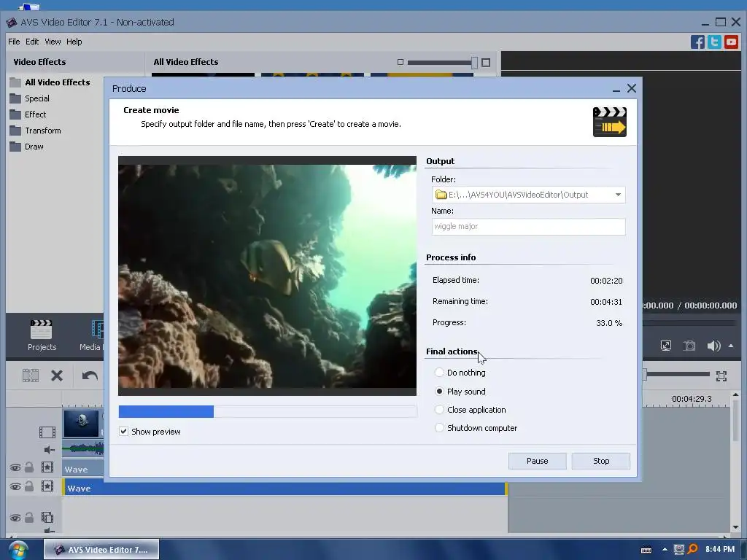Toggle lock on upper Wave effect track
Image resolution: width=747 pixels, height=560 pixels.
[29, 467]
